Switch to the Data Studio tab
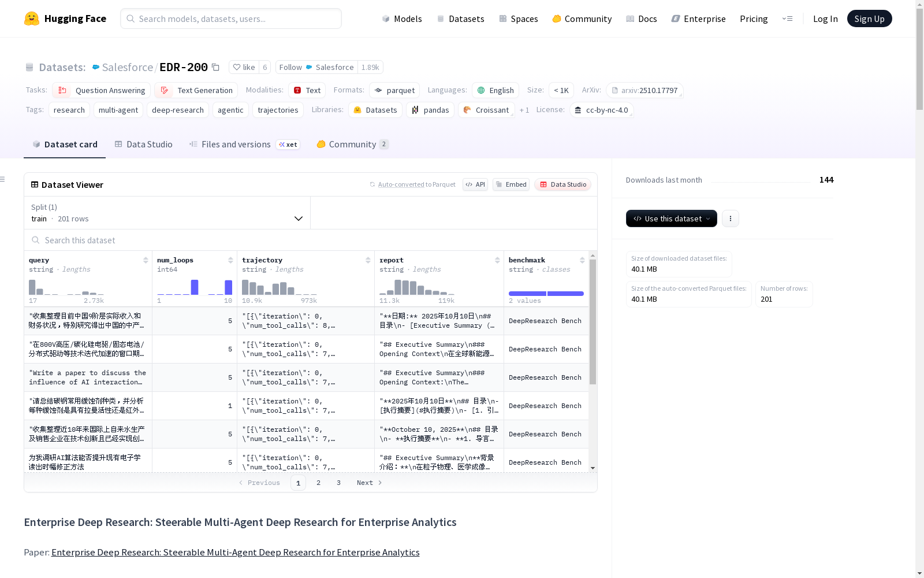This screenshot has height=578, width=924. (x=144, y=144)
